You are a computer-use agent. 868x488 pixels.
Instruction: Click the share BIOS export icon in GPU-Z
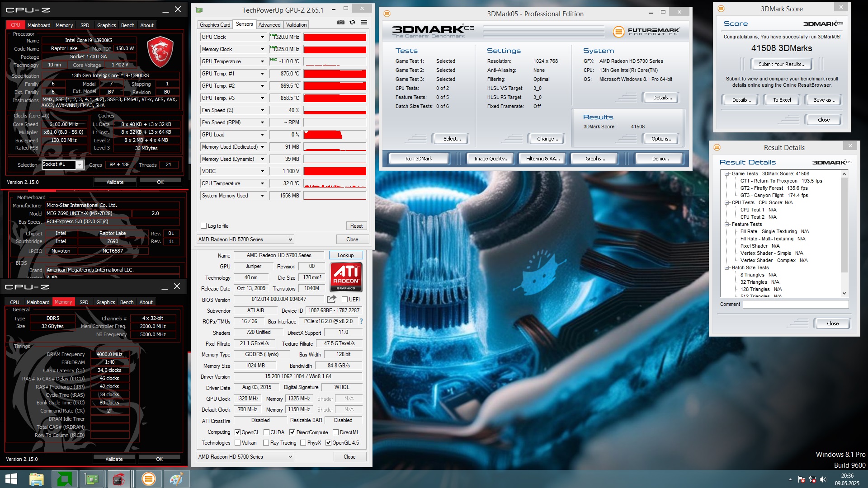[331, 299]
